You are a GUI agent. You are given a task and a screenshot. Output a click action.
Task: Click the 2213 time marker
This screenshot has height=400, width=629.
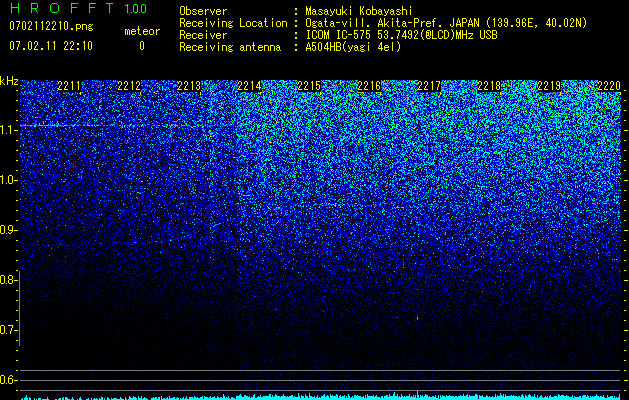click(189, 86)
